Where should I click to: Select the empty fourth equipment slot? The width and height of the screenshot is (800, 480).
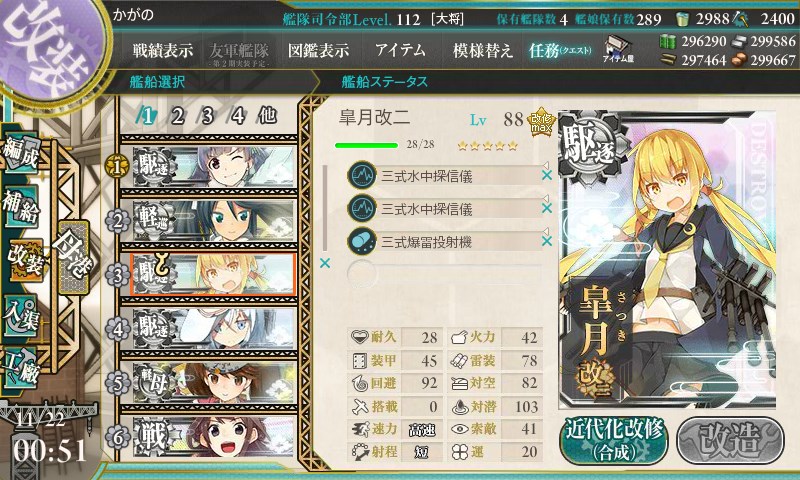[x=444, y=274]
